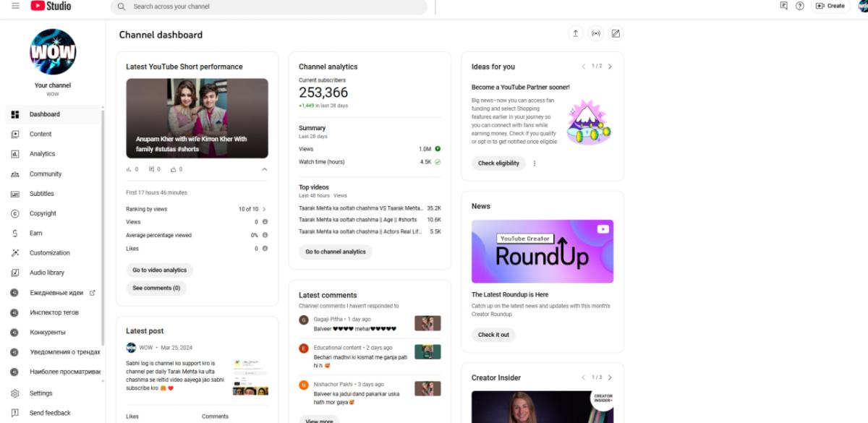Image resolution: width=868 pixels, height=423 pixels.
Task: Open top video with 35.2K views
Action: point(370,208)
